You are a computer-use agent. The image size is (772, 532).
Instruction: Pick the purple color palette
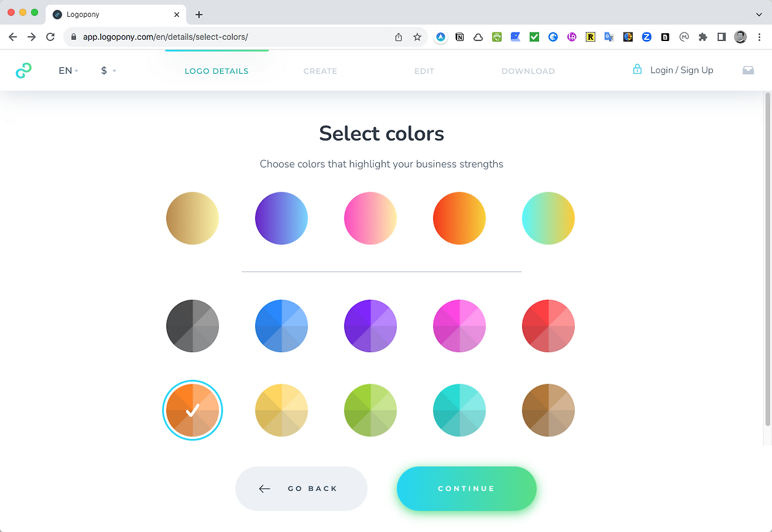[370, 326]
